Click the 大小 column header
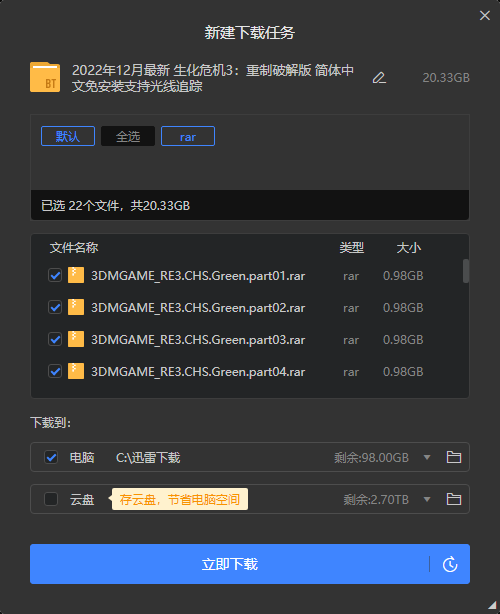The width and height of the screenshot is (500, 614). (408, 248)
